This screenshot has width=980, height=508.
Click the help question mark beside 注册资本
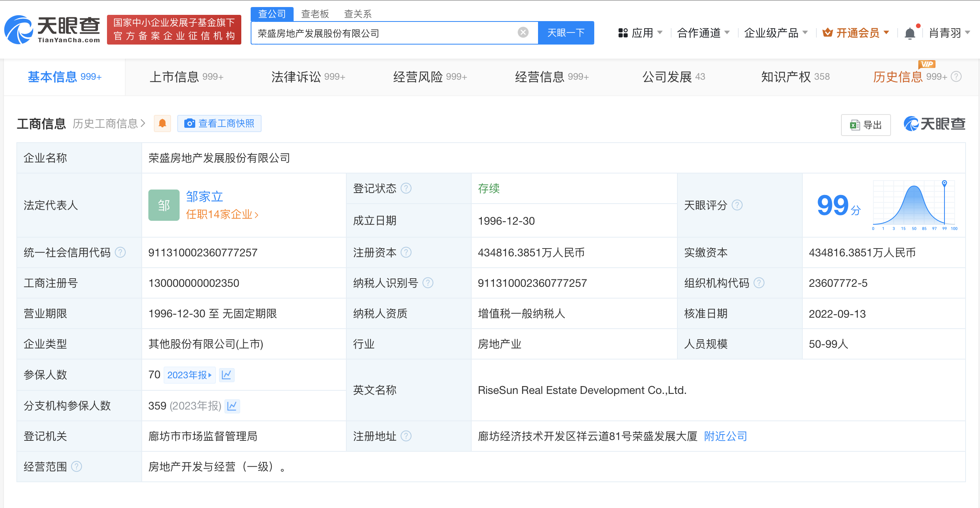pyautogui.click(x=407, y=252)
